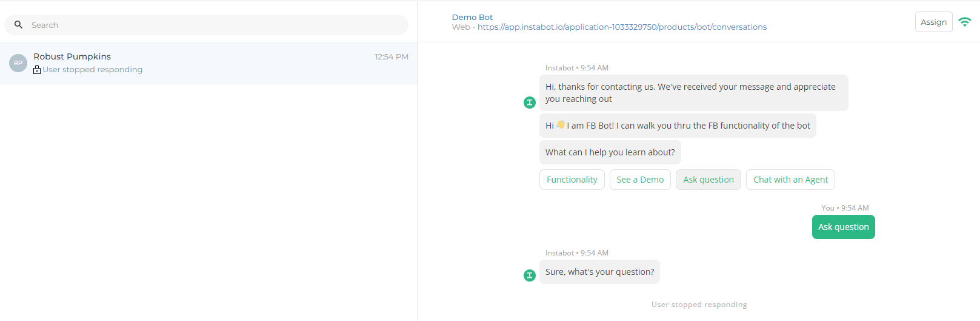Click the Functionality quick reply button
The width and height of the screenshot is (980, 321).
572,180
